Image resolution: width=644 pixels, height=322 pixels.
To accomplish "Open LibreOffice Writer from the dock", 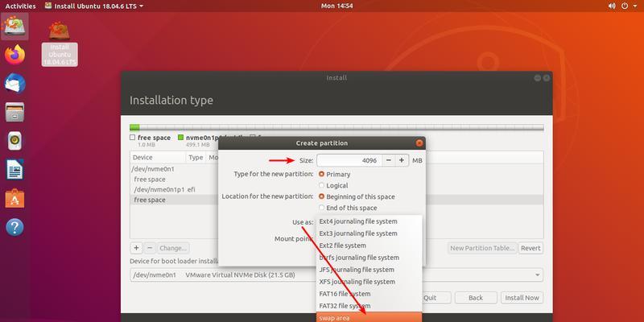I will [14, 170].
